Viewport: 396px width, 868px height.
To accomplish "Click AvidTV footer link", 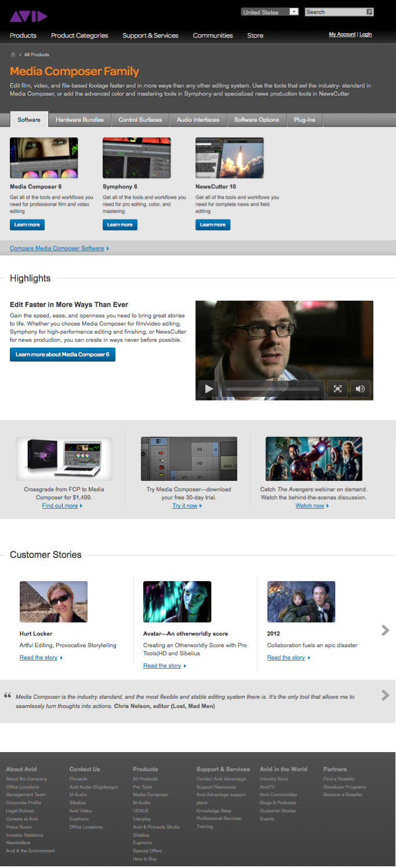I will pyautogui.click(x=267, y=787).
